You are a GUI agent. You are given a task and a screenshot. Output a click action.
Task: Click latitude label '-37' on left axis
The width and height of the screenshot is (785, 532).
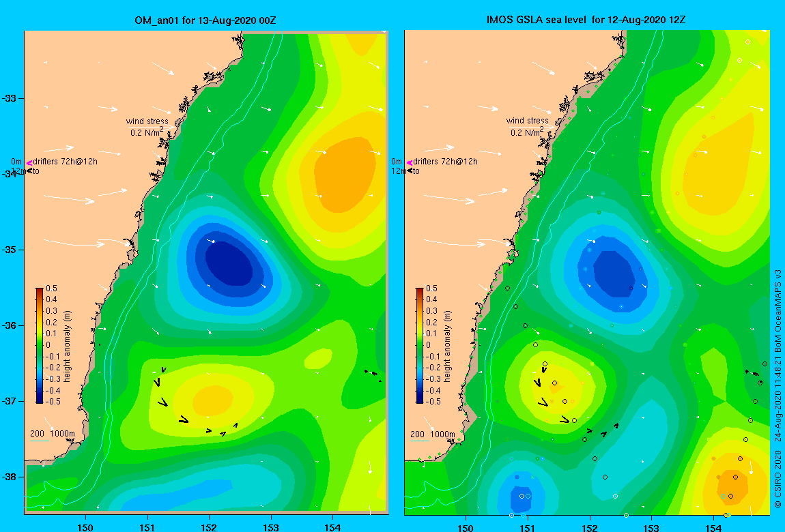point(10,402)
